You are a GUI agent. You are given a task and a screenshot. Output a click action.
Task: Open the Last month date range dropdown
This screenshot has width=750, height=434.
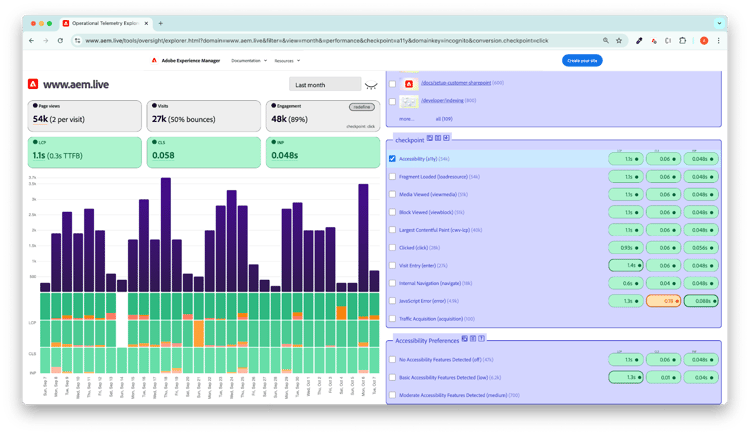point(324,85)
